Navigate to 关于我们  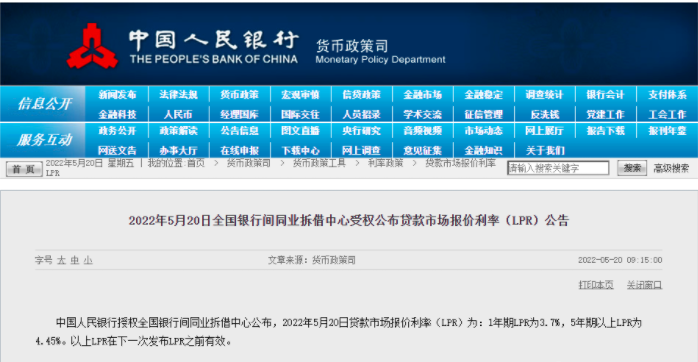pyautogui.click(x=545, y=150)
